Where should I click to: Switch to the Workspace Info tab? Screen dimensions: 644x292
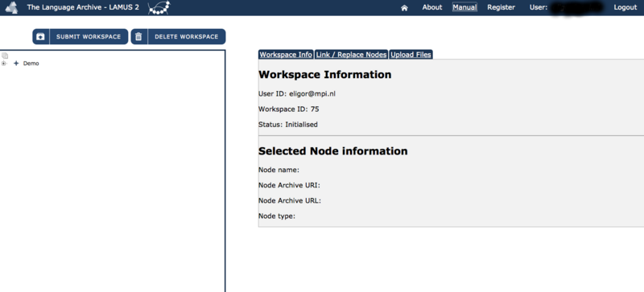coord(286,55)
